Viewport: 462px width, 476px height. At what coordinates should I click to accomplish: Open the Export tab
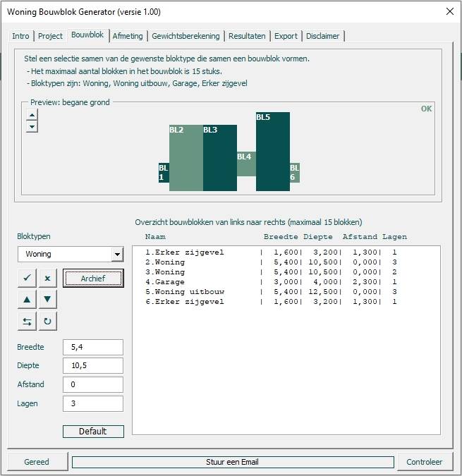click(286, 36)
